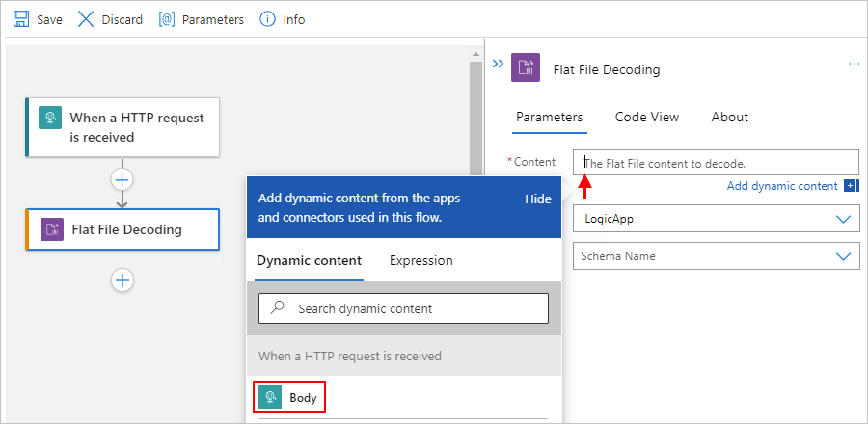This screenshot has height=424, width=868.
Task: Open the ellipsis menu in panel header
Action: tap(854, 64)
